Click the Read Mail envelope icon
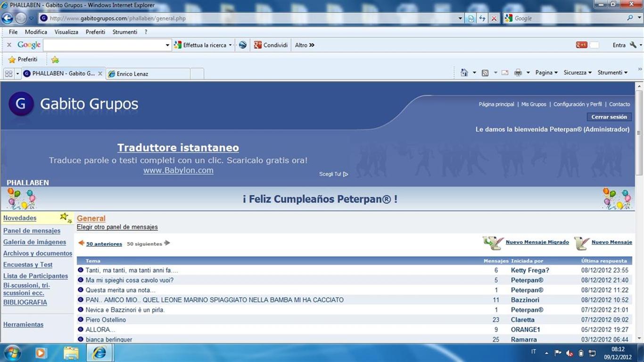The height and width of the screenshot is (362, 644). pyautogui.click(x=505, y=73)
